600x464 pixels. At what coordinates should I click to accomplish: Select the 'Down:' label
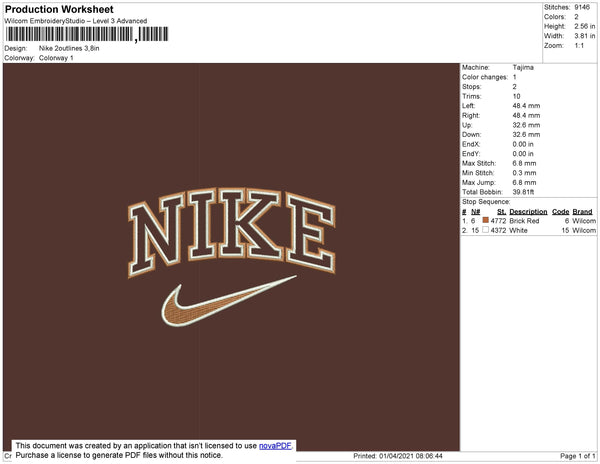pyautogui.click(x=471, y=135)
